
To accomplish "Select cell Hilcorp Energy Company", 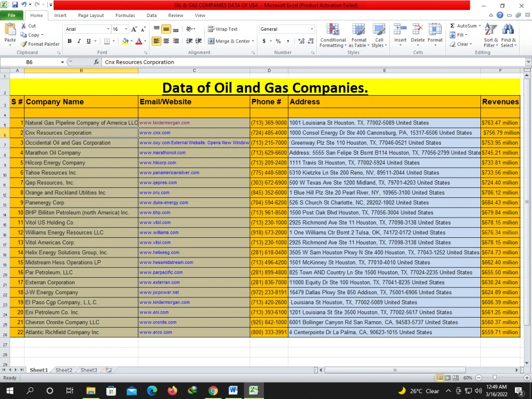I will (81, 162).
